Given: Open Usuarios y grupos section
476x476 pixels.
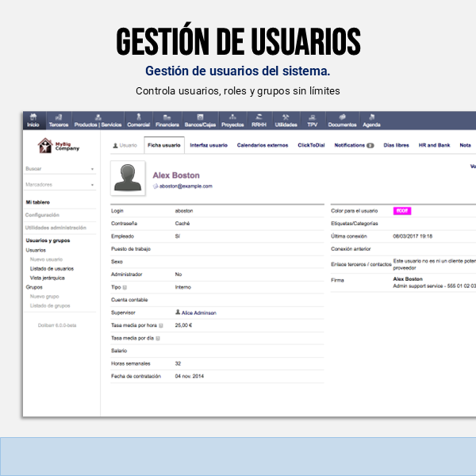Looking at the screenshot, I should [x=48, y=240].
